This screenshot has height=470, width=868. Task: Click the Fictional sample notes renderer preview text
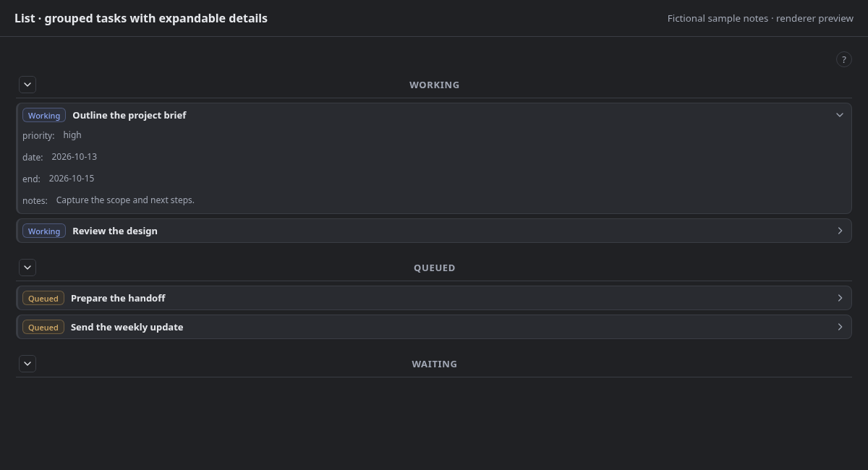click(760, 18)
